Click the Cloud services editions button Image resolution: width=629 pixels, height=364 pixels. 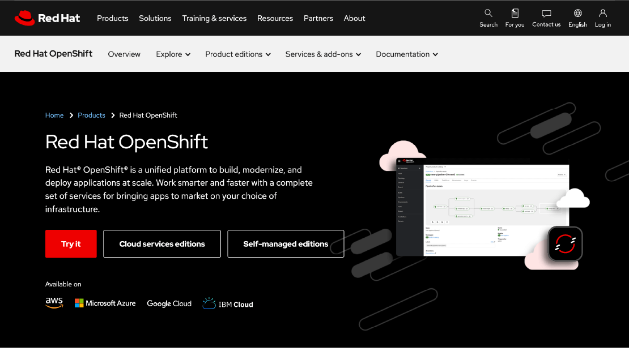point(162,244)
